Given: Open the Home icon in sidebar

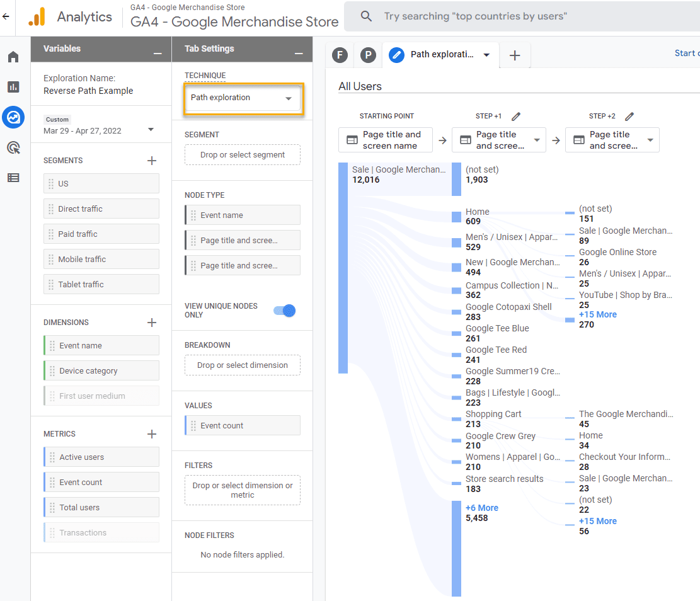Looking at the screenshot, I should (13, 57).
